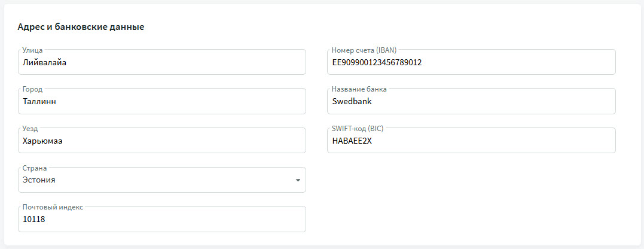644x249 pixels.
Task: Open the Страна combo box showing Эстония
Action: (155, 180)
